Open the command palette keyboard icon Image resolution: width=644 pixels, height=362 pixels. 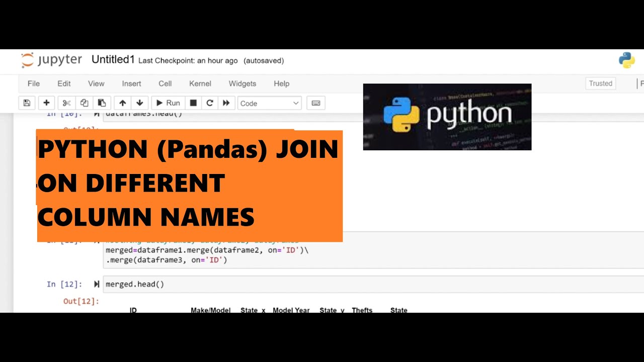[316, 103]
